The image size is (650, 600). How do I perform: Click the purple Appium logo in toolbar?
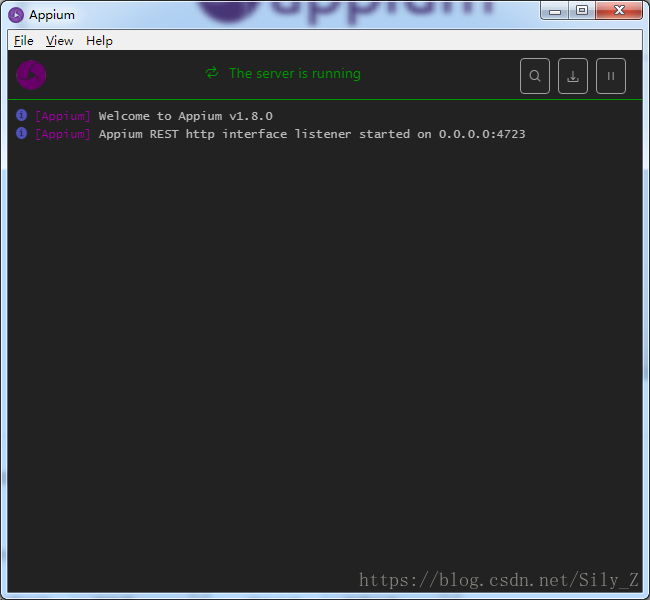(31, 75)
